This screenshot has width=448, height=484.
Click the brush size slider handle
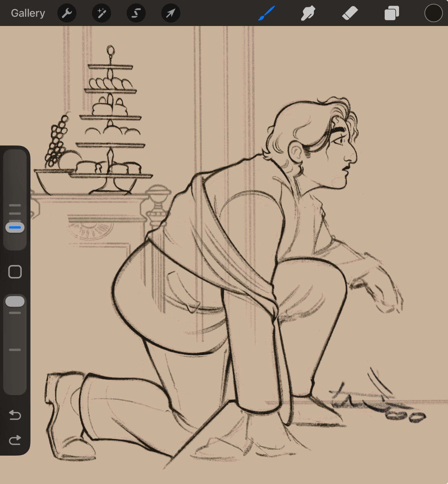(x=15, y=227)
